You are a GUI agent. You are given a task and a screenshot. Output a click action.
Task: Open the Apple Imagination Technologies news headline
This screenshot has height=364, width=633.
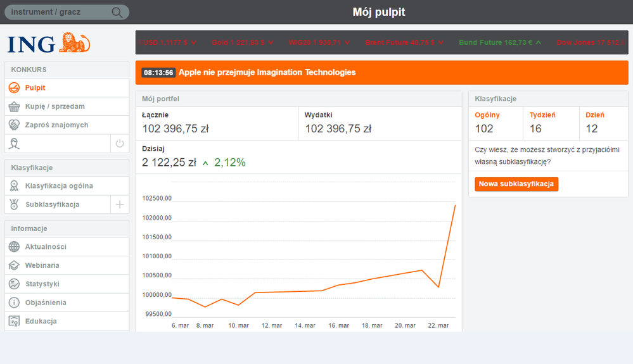tap(267, 72)
